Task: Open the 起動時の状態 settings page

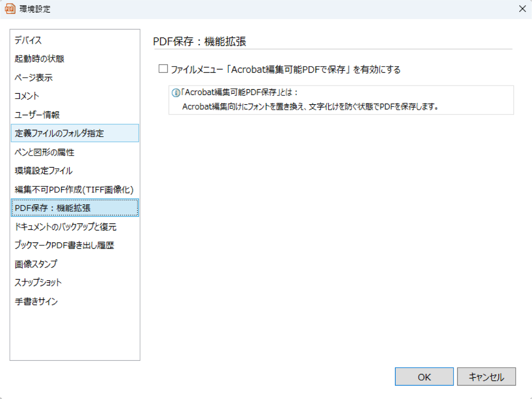Action: 75,59
